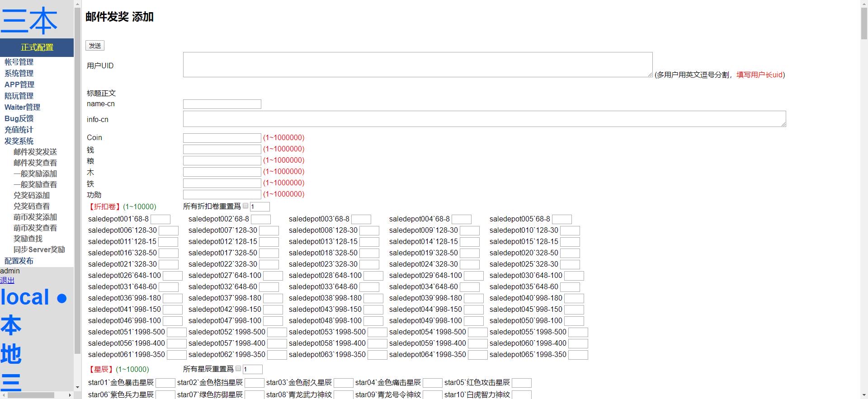Enable the 所有折扣卷重置爲 checkbox
This screenshot has width=868, height=399.
245,206
